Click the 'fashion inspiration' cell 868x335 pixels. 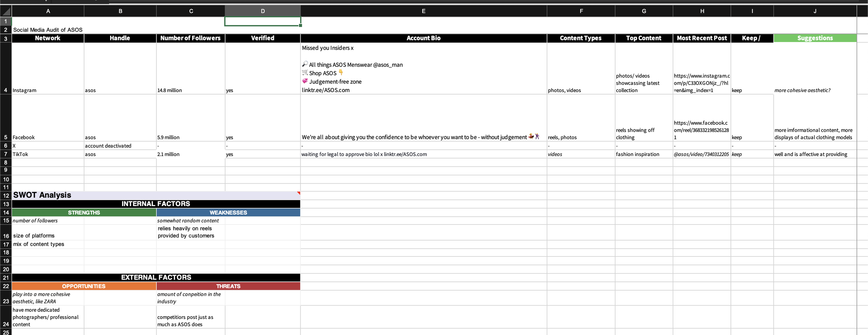point(644,154)
